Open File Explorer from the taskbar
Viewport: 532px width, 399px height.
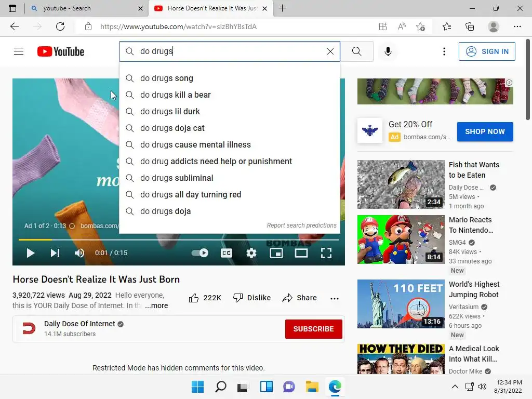[312, 387]
